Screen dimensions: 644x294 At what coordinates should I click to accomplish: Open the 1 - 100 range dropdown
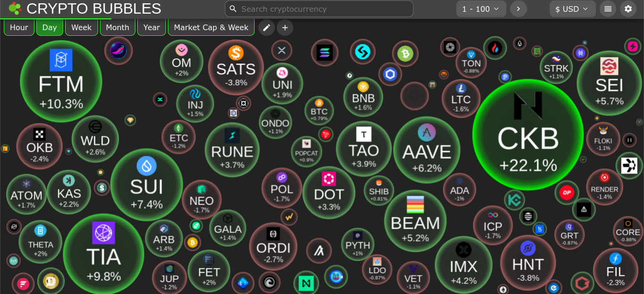click(x=481, y=9)
